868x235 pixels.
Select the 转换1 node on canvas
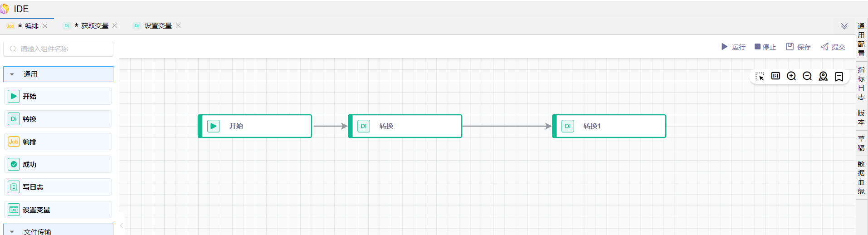[x=609, y=126]
